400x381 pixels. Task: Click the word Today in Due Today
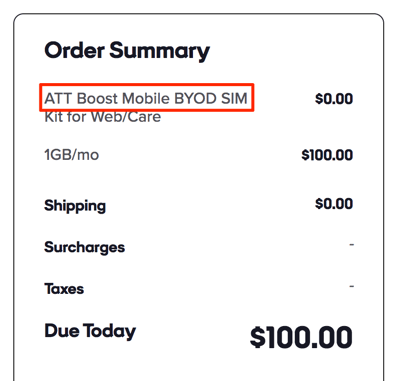point(109,331)
